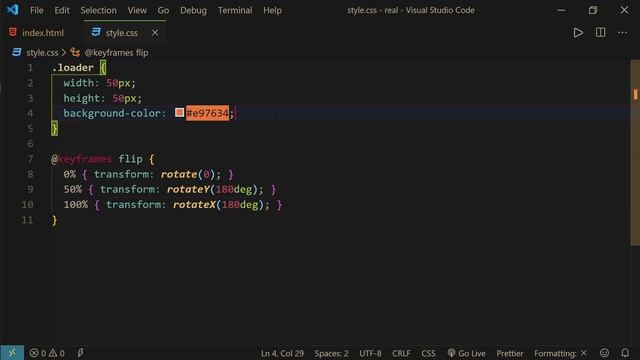Click the background-color property on line 4
This screenshot has height=360, width=640.
click(x=112, y=113)
